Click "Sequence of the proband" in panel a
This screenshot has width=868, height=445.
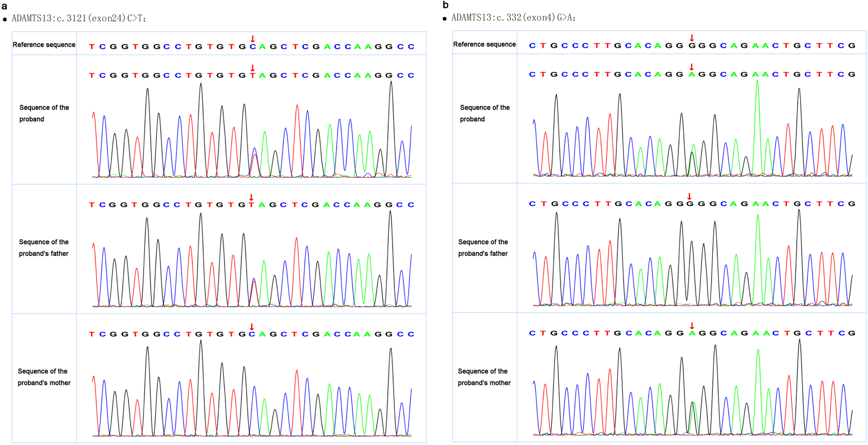[44, 113]
